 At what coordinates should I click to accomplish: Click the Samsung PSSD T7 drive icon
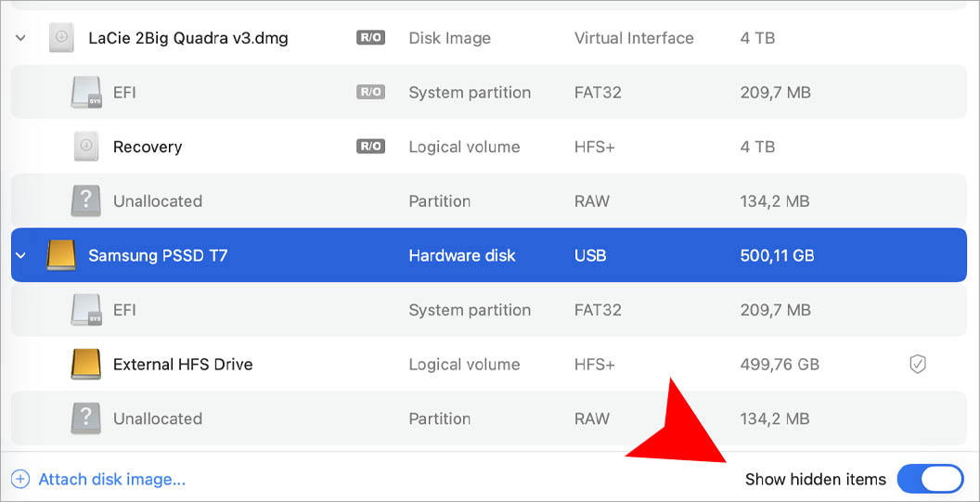[x=61, y=255]
